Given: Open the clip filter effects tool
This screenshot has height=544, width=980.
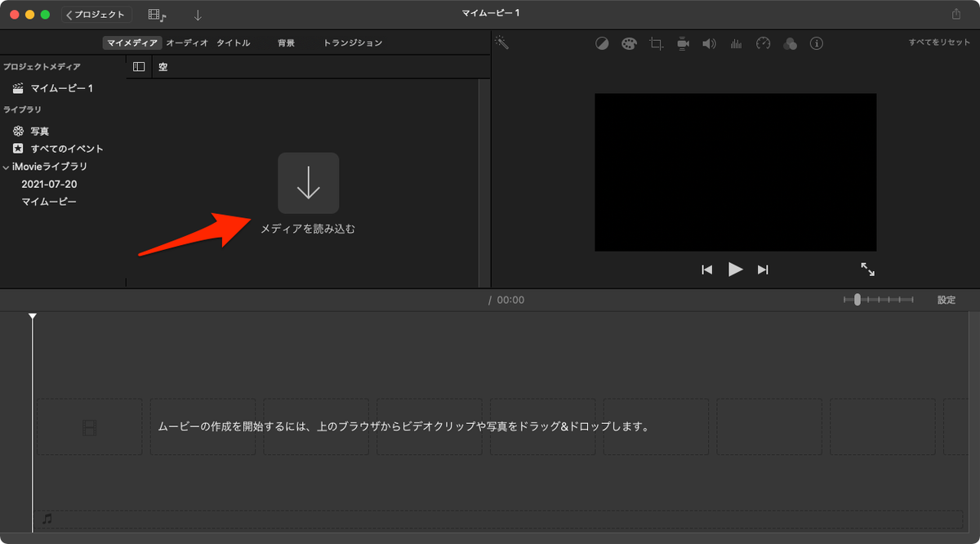Looking at the screenshot, I should pyautogui.click(x=790, y=43).
